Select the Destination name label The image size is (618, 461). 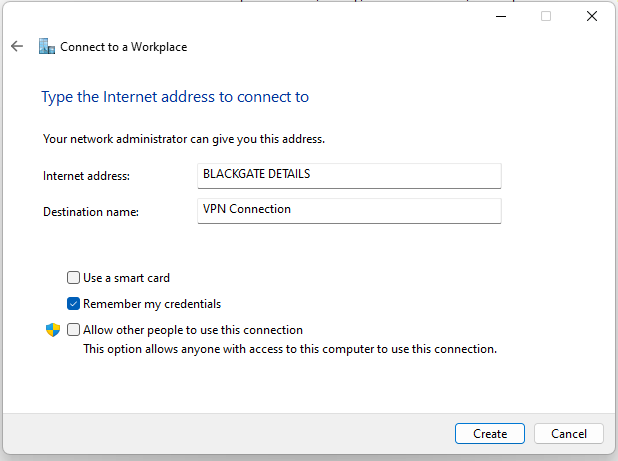91,212
